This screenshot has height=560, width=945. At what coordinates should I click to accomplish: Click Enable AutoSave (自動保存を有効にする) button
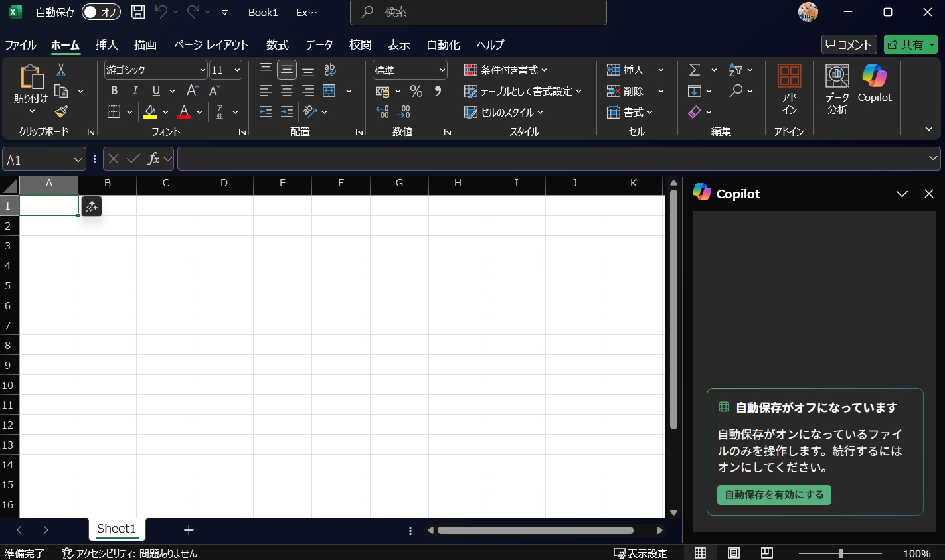click(x=774, y=495)
